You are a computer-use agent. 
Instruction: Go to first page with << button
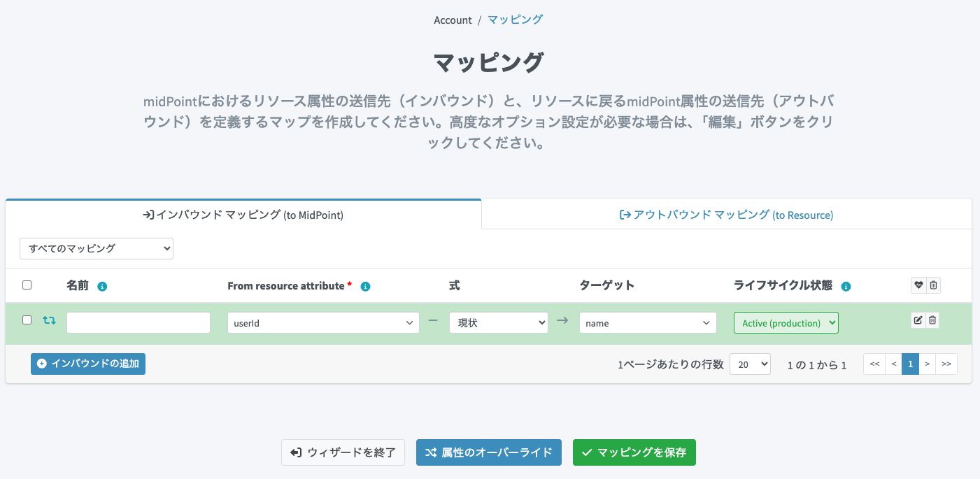click(874, 364)
